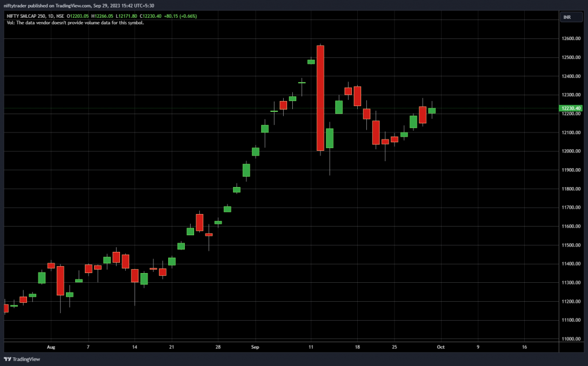
Task: Click the 11100.00 price axis label
Action: click(x=571, y=320)
